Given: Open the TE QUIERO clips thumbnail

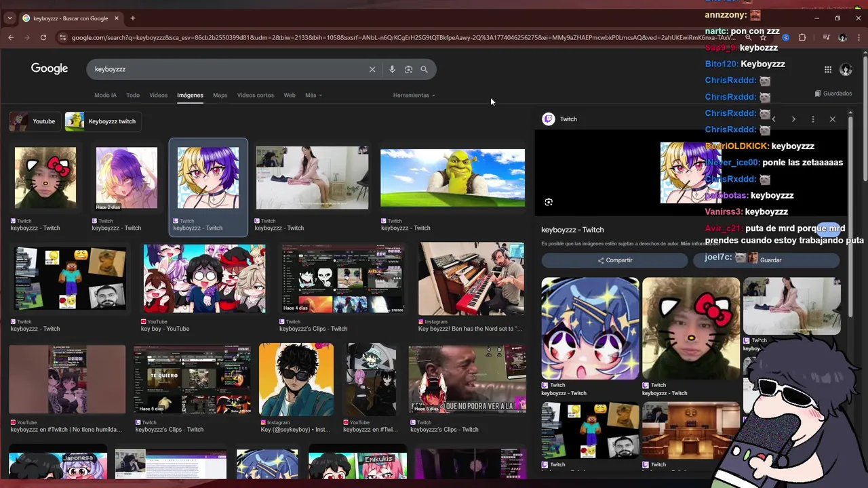Looking at the screenshot, I should (192, 380).
